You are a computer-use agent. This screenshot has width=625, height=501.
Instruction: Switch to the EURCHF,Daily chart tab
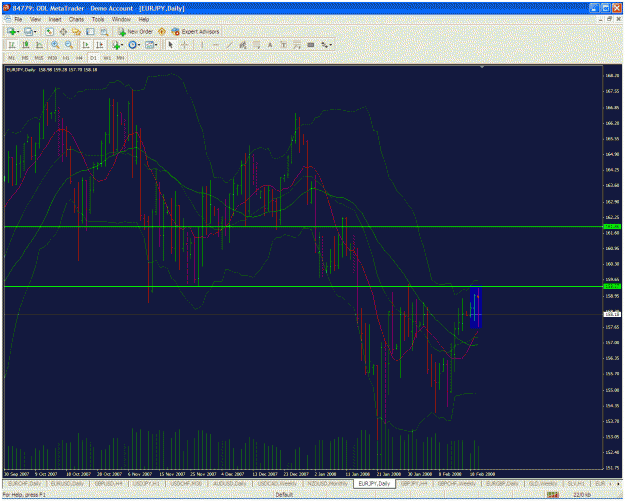click(x=25, y=484)
